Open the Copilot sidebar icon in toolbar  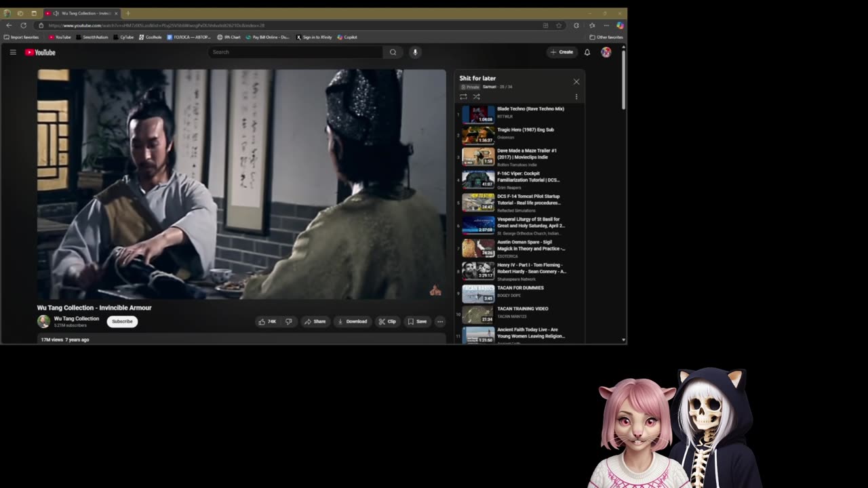coord(620,26)
